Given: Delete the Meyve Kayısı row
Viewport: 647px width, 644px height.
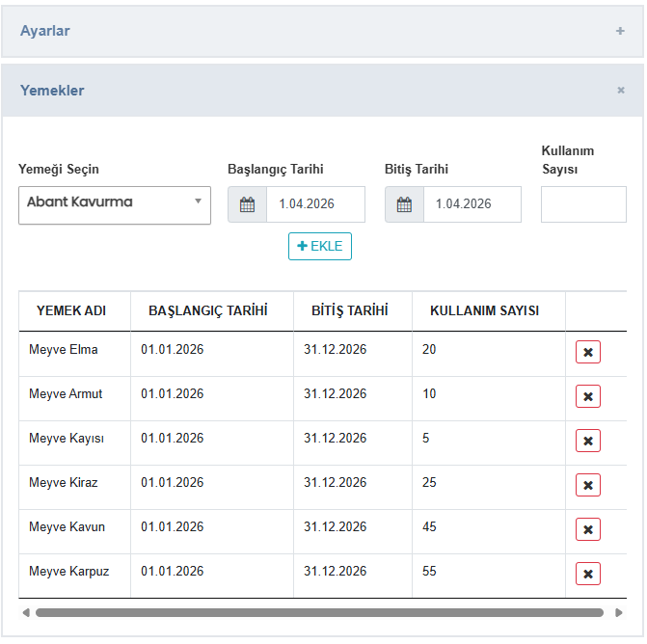Looking at the screenshot, I should click(x=587, y=441).
